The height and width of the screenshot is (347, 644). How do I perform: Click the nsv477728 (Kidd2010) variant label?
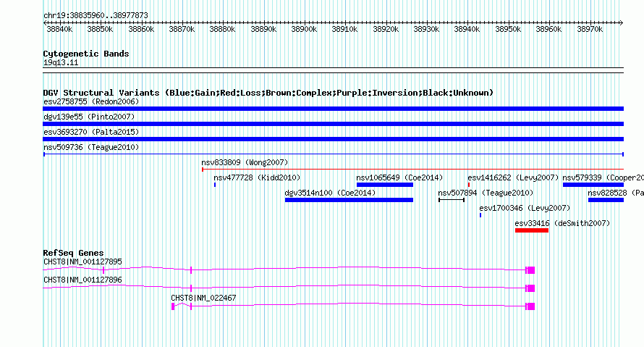257,177
